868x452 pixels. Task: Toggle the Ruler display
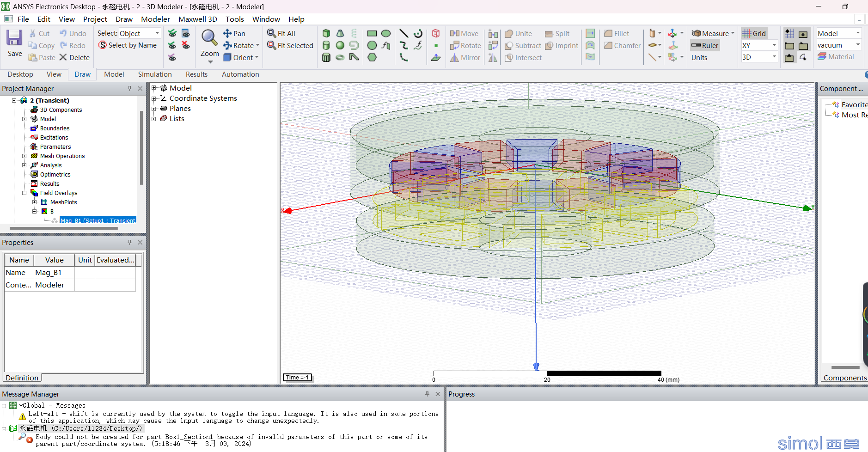pyautogui.click(x=705, y=45)
